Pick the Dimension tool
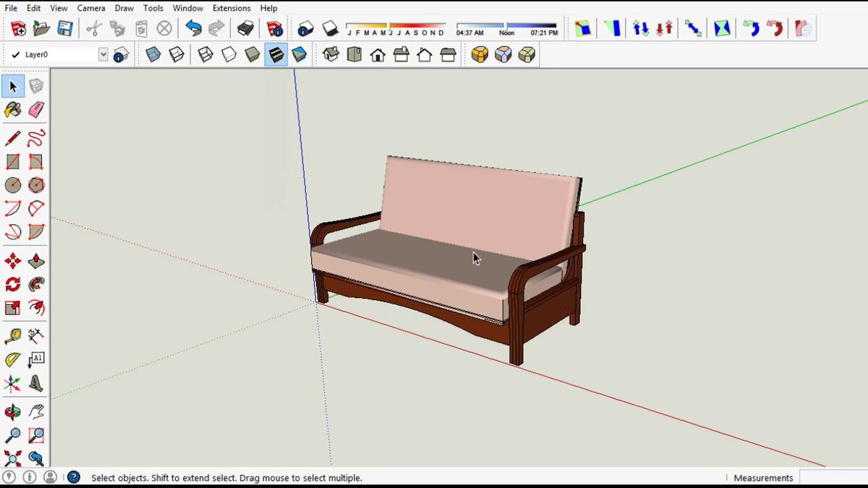 coord(36,336)
